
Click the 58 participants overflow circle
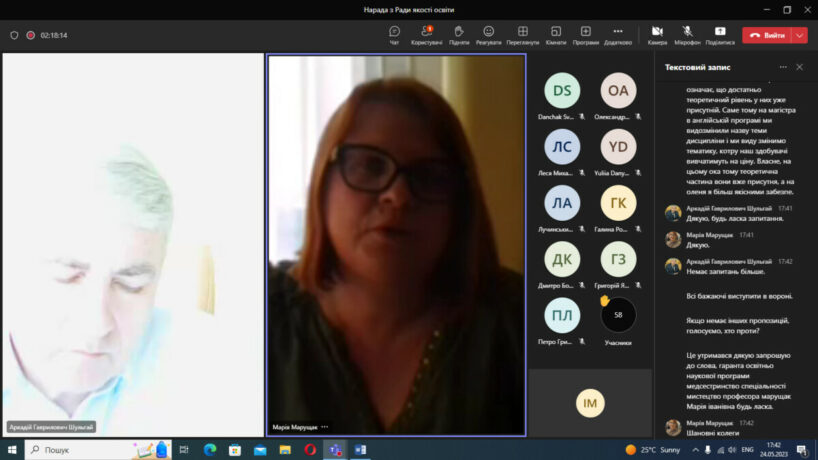(x=618, y=315)
